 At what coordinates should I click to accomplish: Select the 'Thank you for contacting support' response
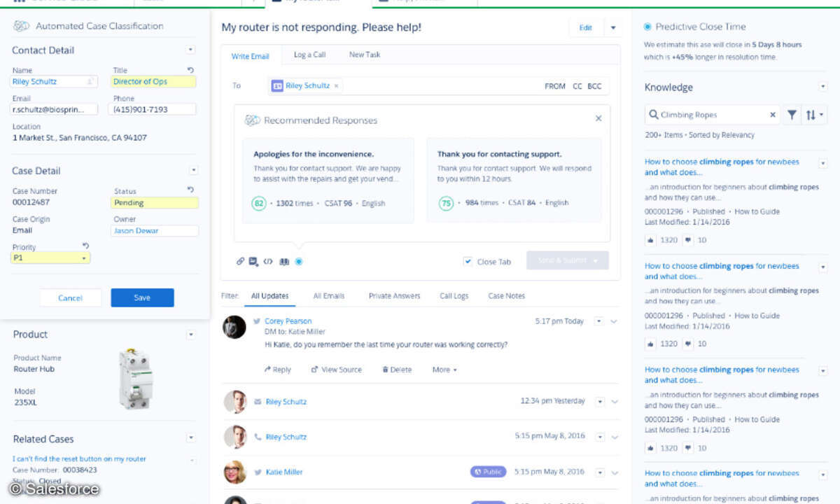pyautogui.click(x=514, y=180)
